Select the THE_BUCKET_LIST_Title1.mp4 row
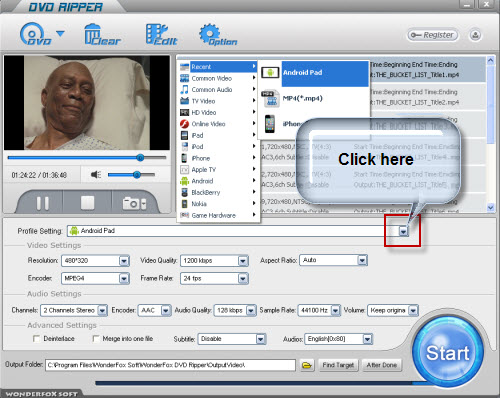The width and height of the screenshot is (500, 398). pos(428,70)
